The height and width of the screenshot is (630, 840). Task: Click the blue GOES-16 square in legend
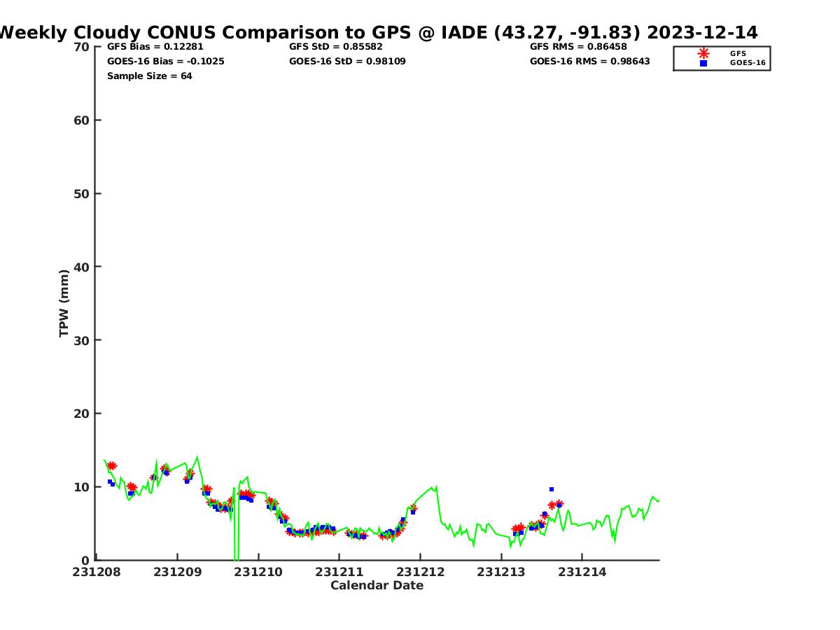pyautogui.click(x=703, y=63)
